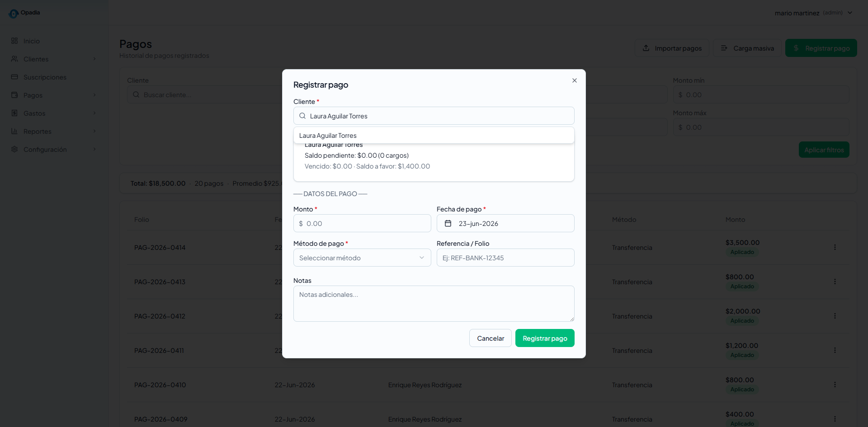Click the Fecha de pago date field
This screenshot has width=868, height=427.
(505, 223)
